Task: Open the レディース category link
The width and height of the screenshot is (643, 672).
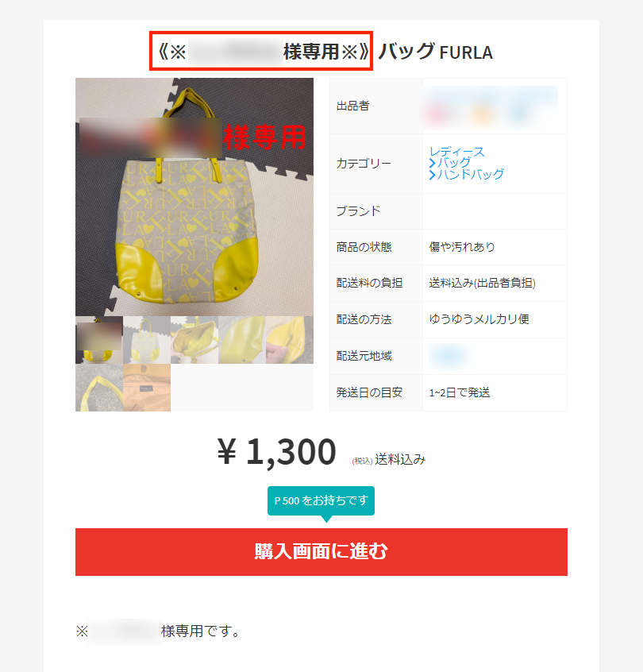Action: tap(456, 152)
